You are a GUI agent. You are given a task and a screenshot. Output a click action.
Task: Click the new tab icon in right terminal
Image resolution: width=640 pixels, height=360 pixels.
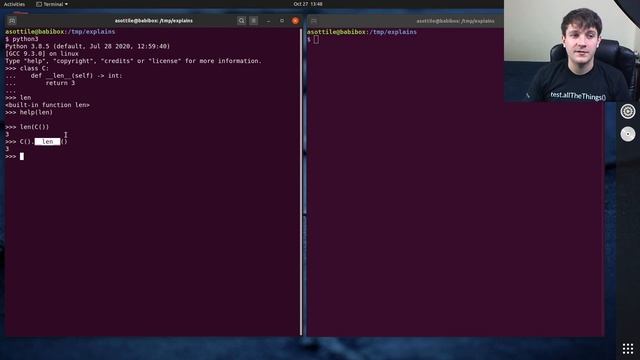coord(313,21)
